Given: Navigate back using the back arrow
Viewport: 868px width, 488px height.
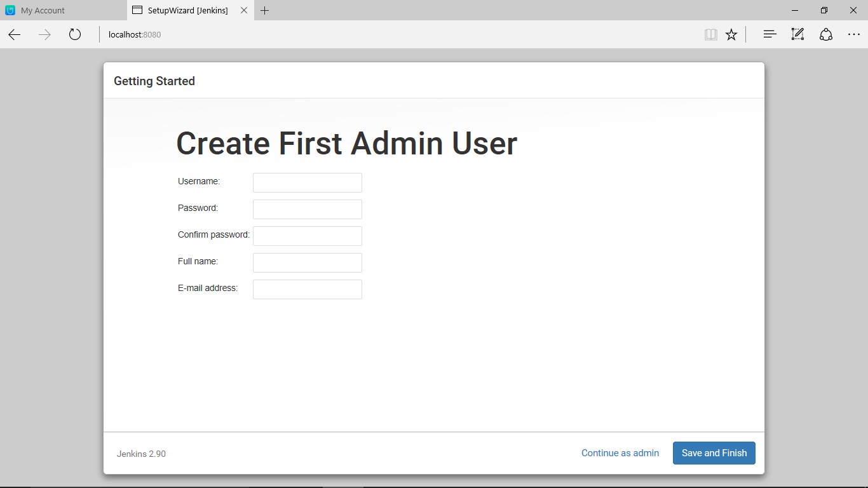Looking at the screenshot, I should pyautogui.click(x=14, y=34).
